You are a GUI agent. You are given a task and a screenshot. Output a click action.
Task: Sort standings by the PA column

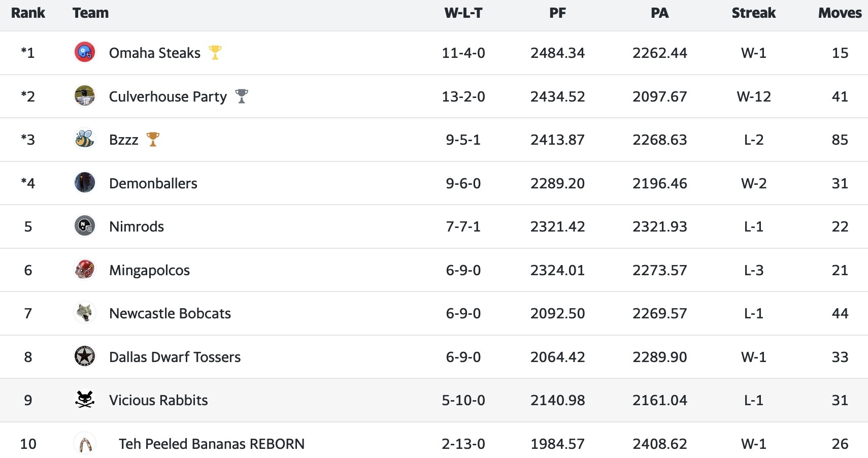(x=659, y=13)
